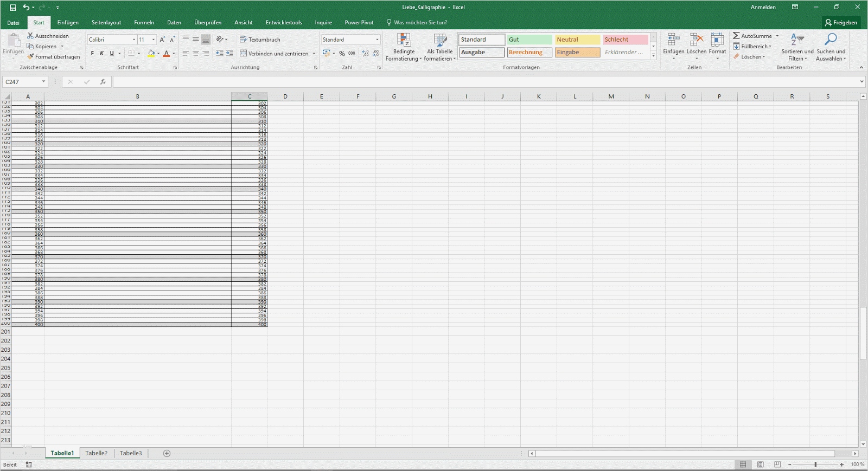Align text to the left

186,53
